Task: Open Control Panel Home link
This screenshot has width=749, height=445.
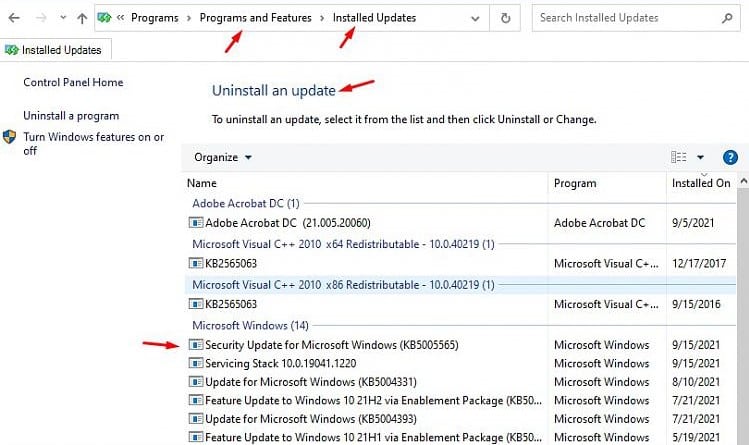Action: (73, 83)
